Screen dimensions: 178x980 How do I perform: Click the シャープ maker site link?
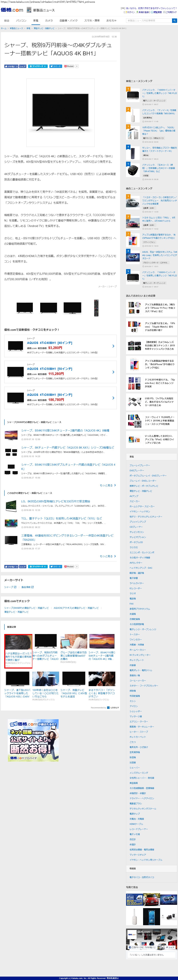pyautogui.click(x=8, y=587)
